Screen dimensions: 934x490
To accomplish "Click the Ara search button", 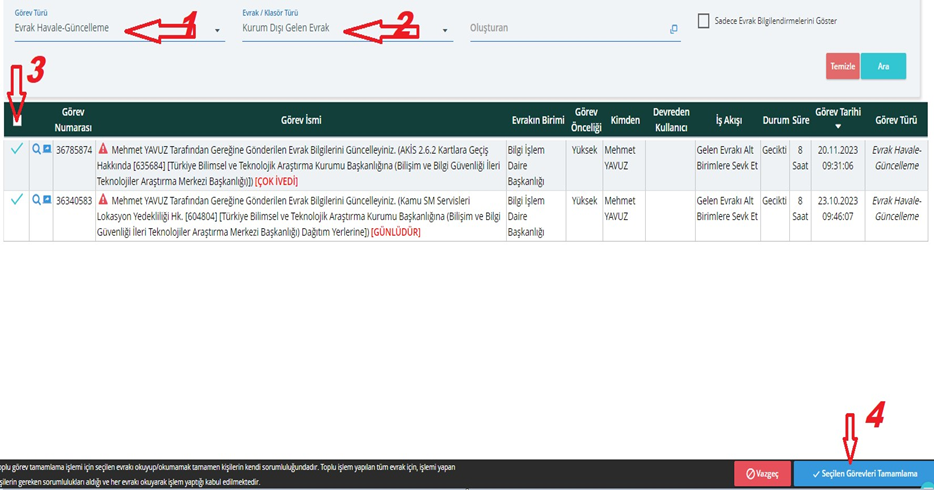I will tap(883, 66).
